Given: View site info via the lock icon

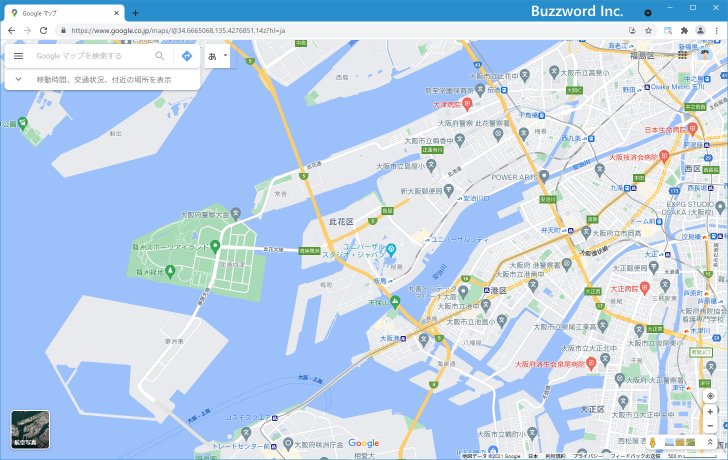Looking at the screenshot, I should click(x=64, y=31).
